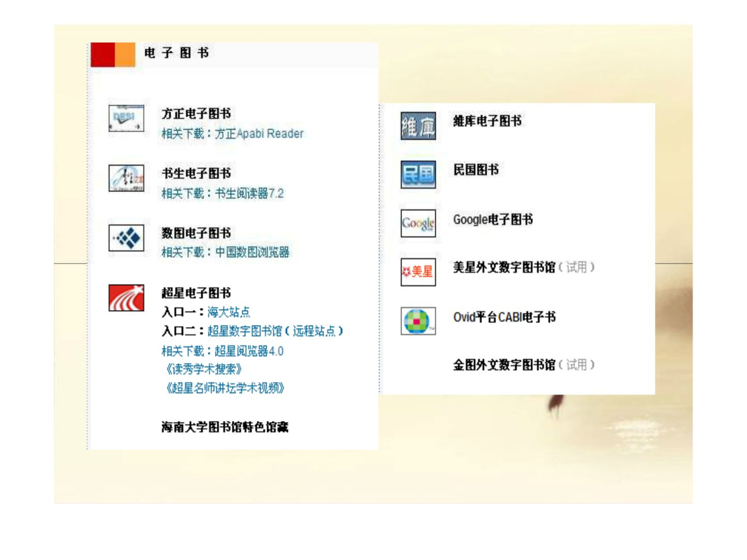747x560 pixels.
Task: Open 海南大学图书馆特色馆藏 link
Action: tap(225, 427)
